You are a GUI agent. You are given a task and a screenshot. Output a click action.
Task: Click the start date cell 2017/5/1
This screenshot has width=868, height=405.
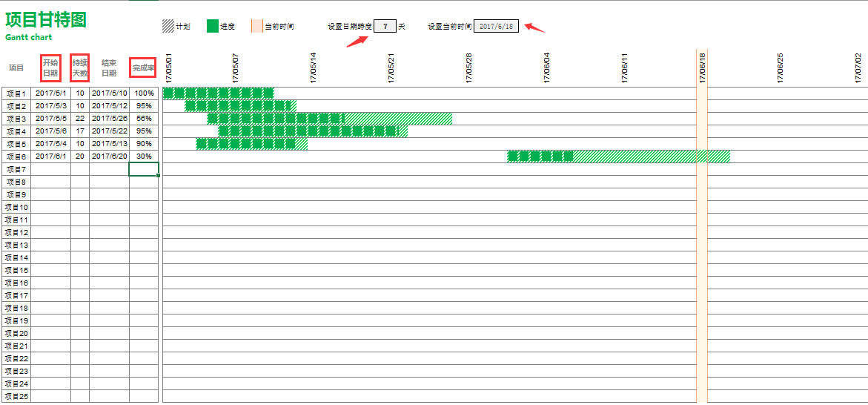51,93
